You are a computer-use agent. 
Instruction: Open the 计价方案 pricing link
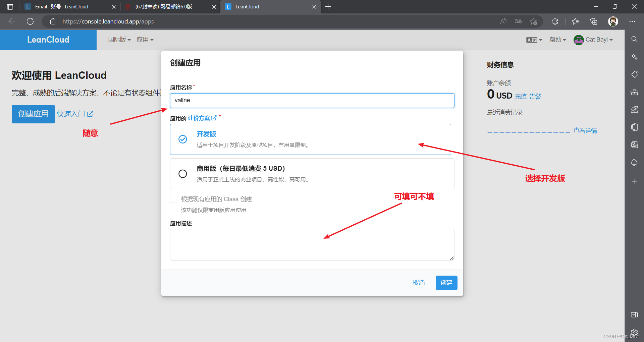202,118
